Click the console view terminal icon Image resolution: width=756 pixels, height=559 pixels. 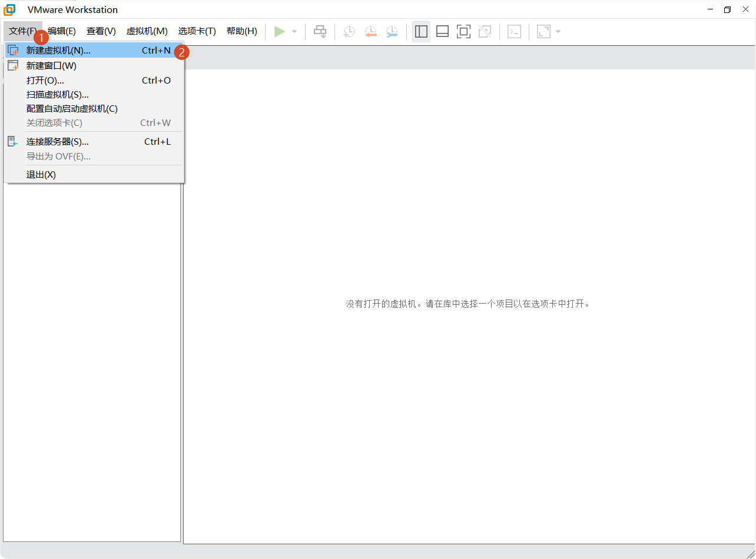coord(514,31)
